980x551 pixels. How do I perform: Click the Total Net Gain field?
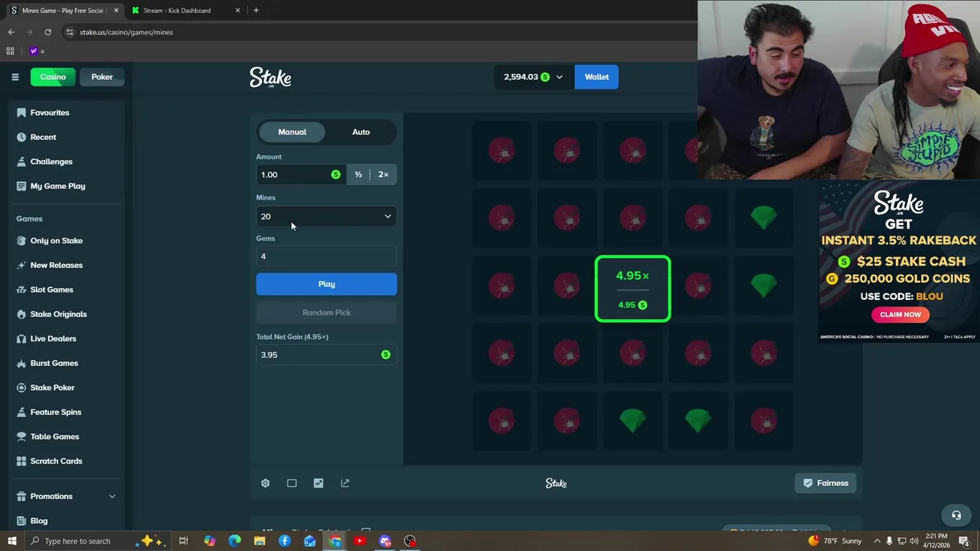click(326, 354)
